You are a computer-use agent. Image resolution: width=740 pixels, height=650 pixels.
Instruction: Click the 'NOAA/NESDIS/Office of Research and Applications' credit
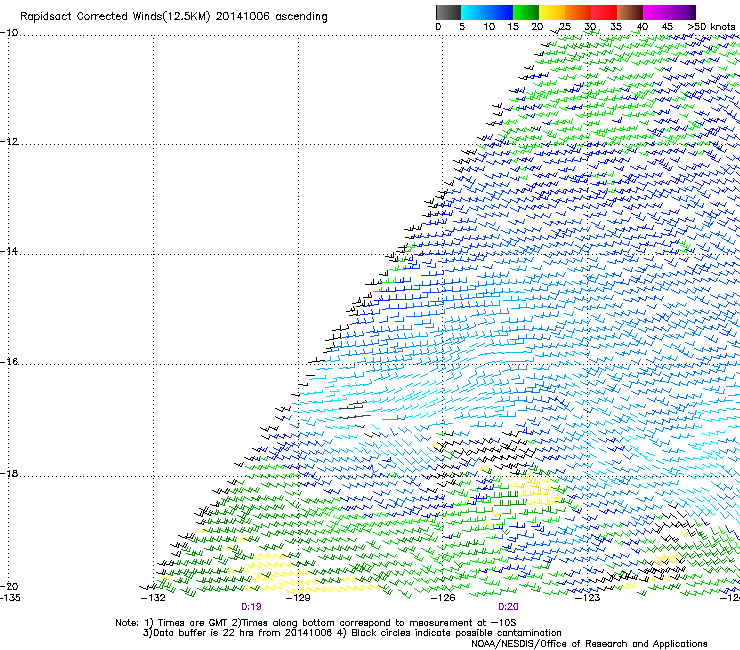589,644
